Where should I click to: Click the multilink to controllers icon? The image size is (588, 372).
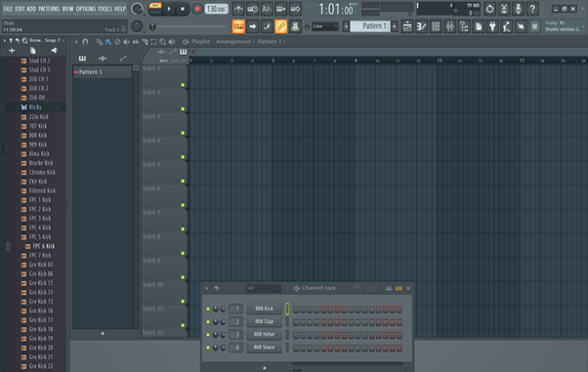[x=295, y=26]
